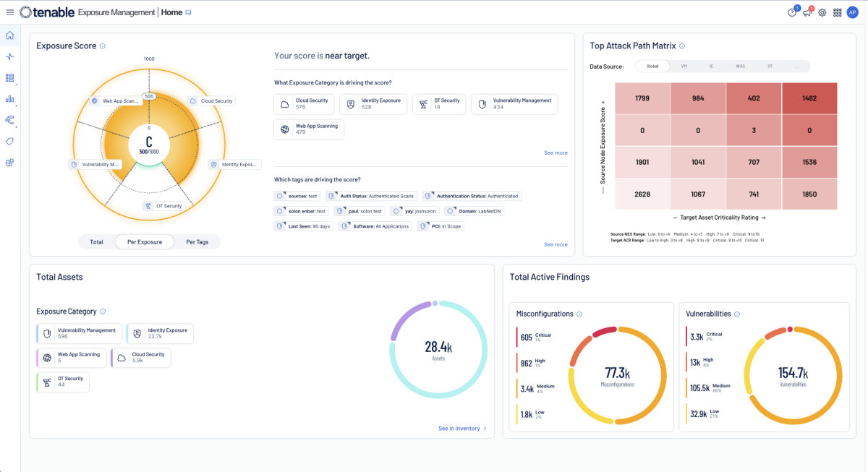
Task: Select the tag icon in sidebar
Action: [x=9, y=142]
